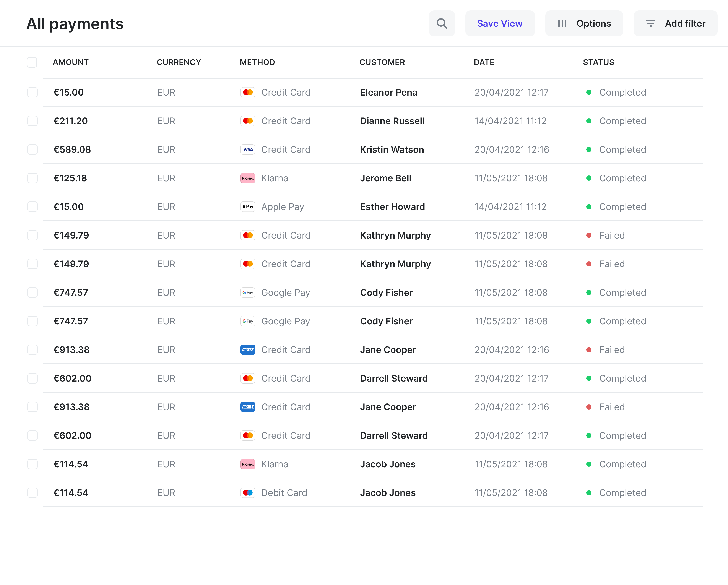Click the Klarna icon in Jacob Jones's row
Screen dimensions: 728x585
pyautogui.click(x=248, y=464)
